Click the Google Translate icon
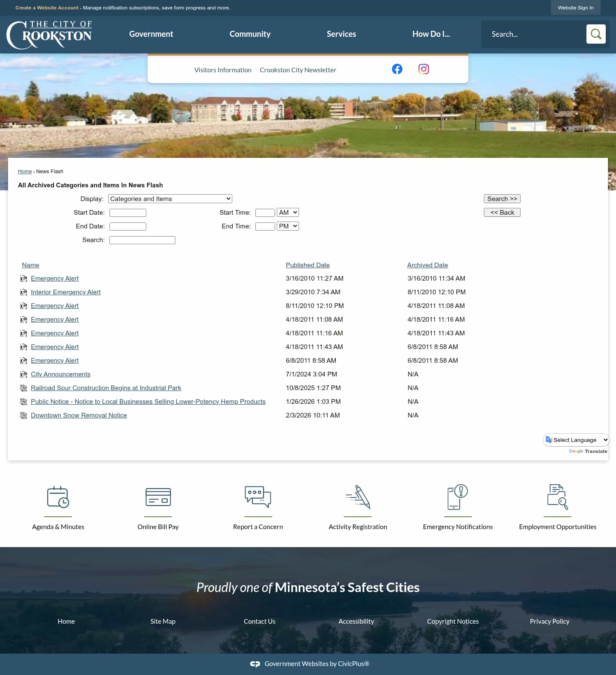Image resolution: width=616 pixels, height=675 pixels. pyautogui.click(x=548, y=440)
